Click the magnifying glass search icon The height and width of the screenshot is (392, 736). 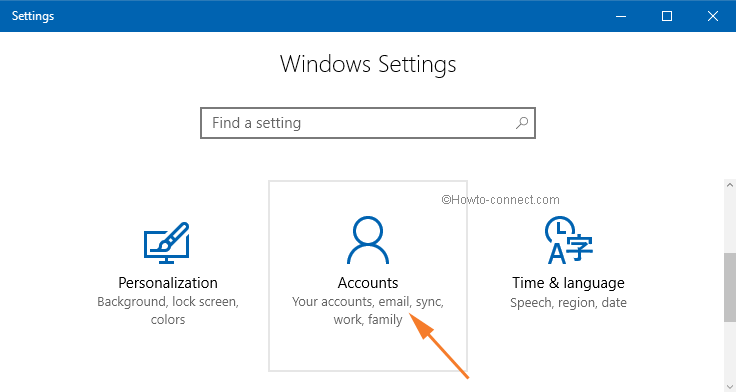521,123
